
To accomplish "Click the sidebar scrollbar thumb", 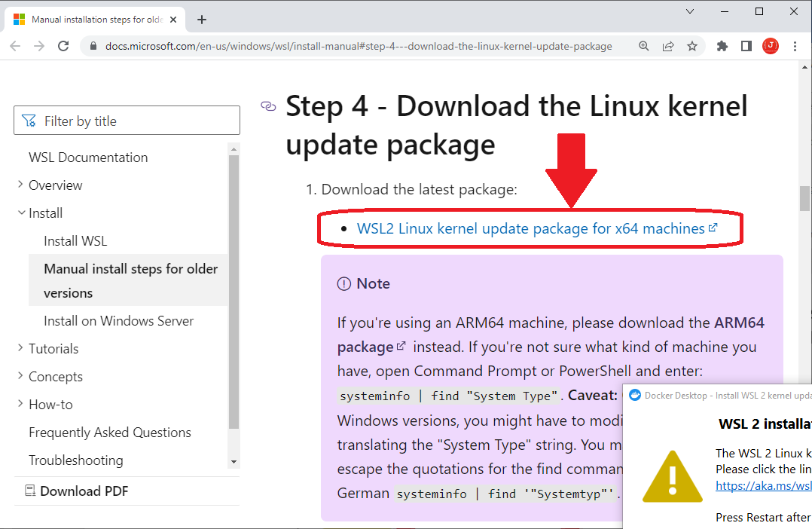I will coord(234,292).
